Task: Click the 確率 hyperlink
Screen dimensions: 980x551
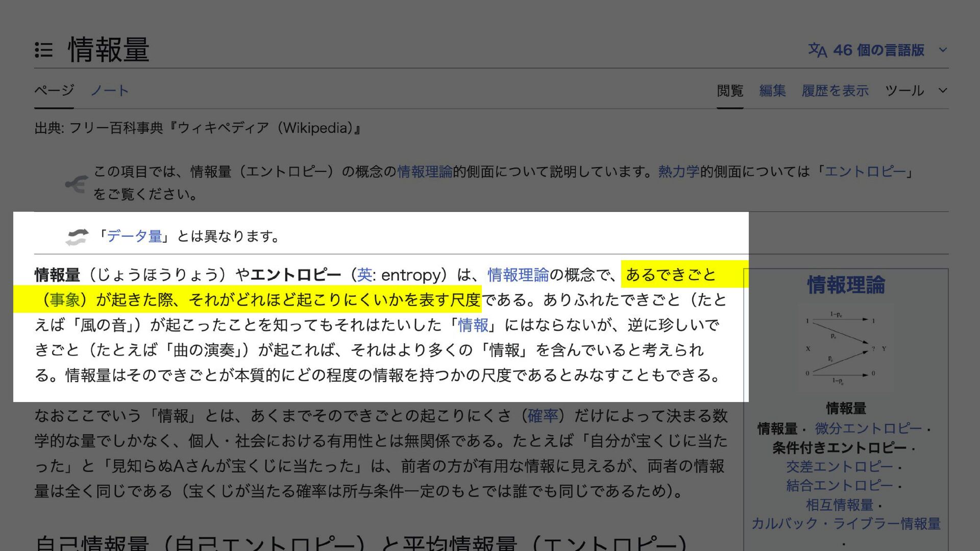Action: (543, 416)
